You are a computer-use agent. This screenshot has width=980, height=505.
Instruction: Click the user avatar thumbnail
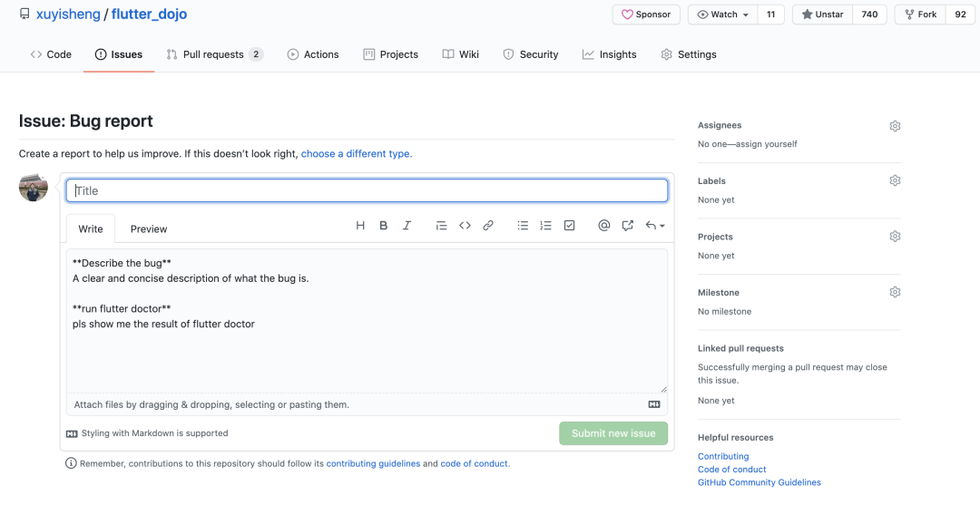tap(34, 188)
